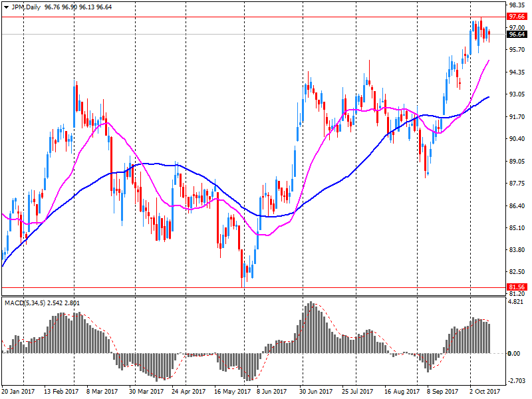Click the MACD(5,34,5) indicator label
This screenshot has height=399, width=532.
[25, 303]
